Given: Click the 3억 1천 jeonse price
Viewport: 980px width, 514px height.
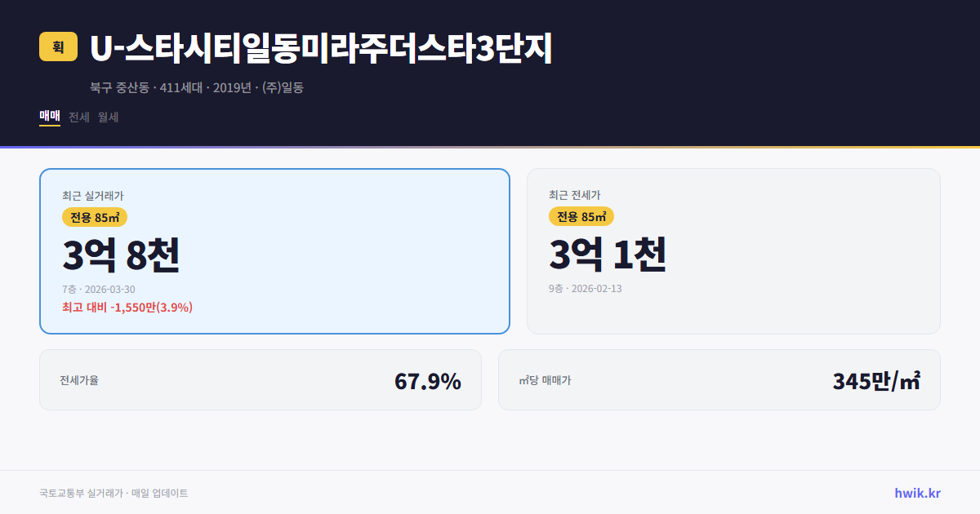Looking at the screenshot, I should tap(608, 255).
